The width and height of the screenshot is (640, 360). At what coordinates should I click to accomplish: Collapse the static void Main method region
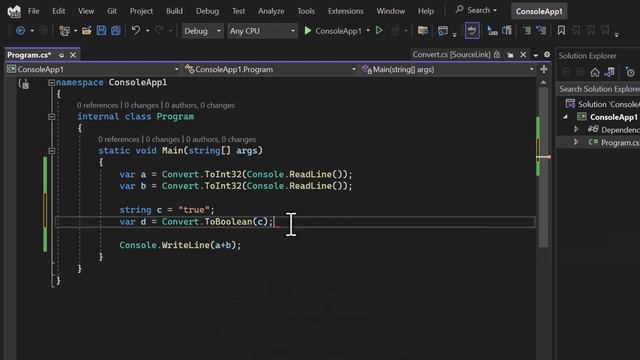click(51, 151)
